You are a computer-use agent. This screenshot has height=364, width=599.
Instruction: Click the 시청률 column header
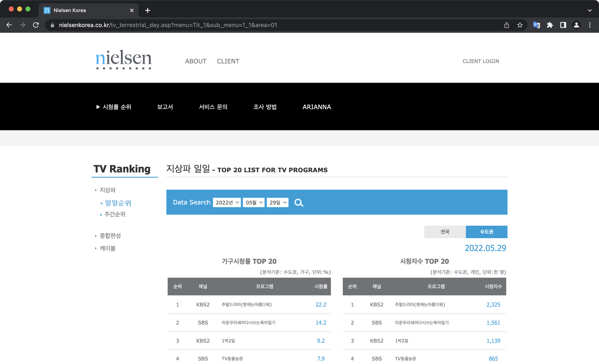pyautogui.click(x=321, y=286)
